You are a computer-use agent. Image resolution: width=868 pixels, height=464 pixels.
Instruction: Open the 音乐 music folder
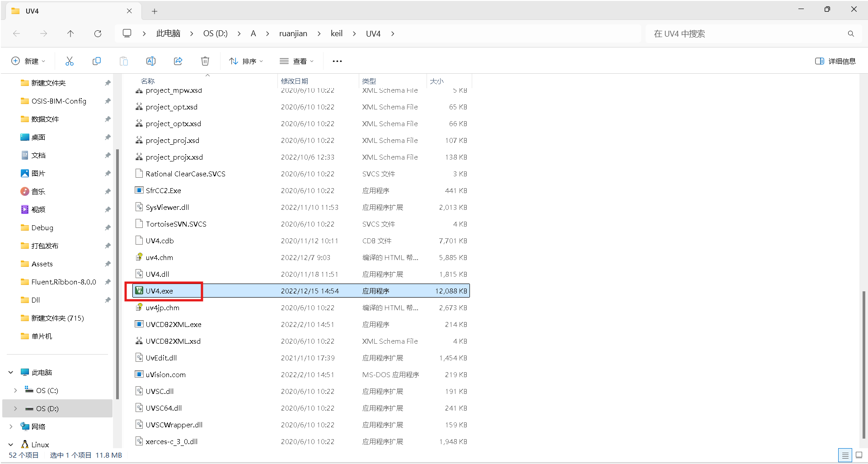coord(38,191)
